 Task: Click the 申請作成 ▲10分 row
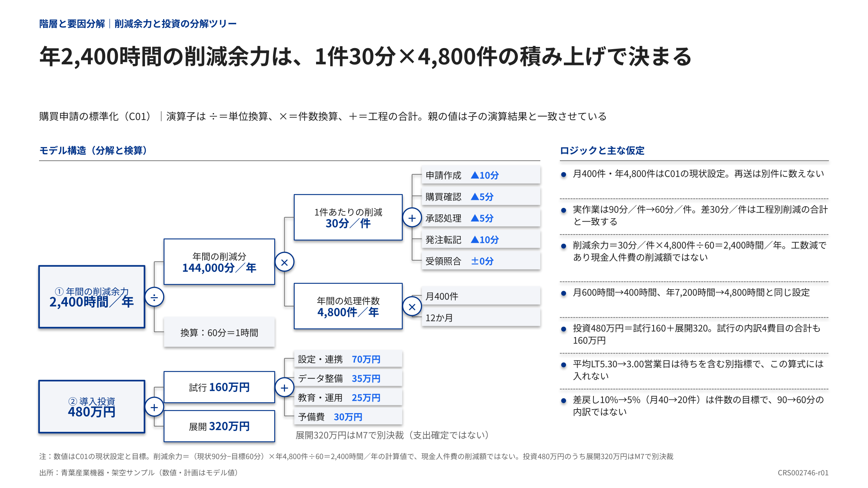coord(481,175)
